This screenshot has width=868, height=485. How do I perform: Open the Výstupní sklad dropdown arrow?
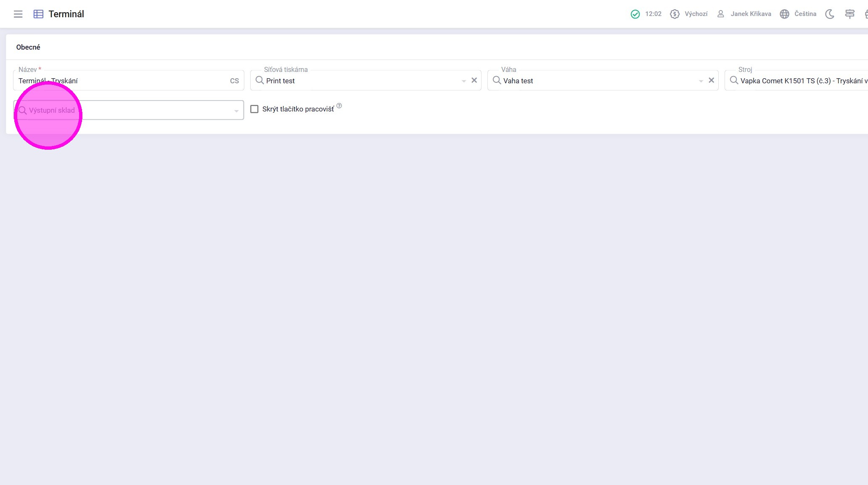pos(236,111)
